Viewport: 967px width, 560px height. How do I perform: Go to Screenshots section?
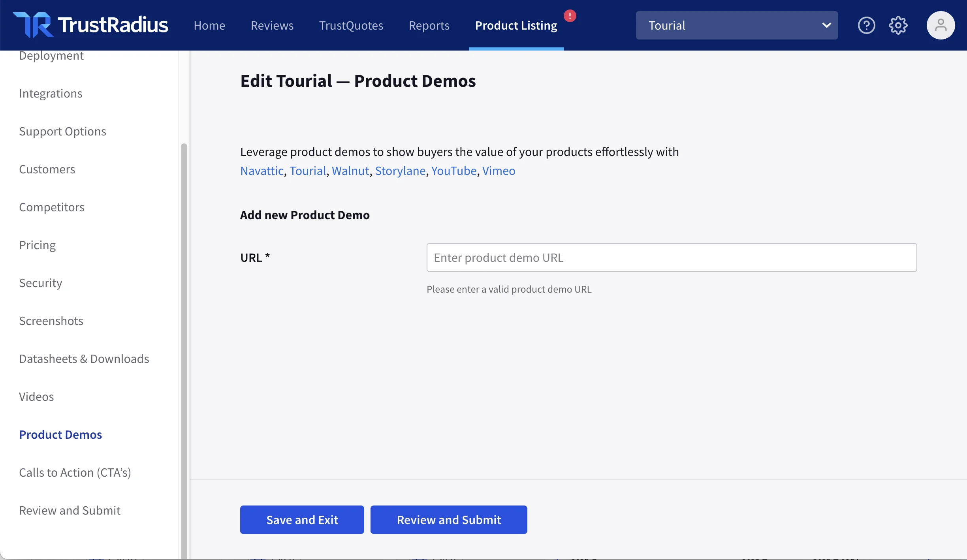pos(51,321)
